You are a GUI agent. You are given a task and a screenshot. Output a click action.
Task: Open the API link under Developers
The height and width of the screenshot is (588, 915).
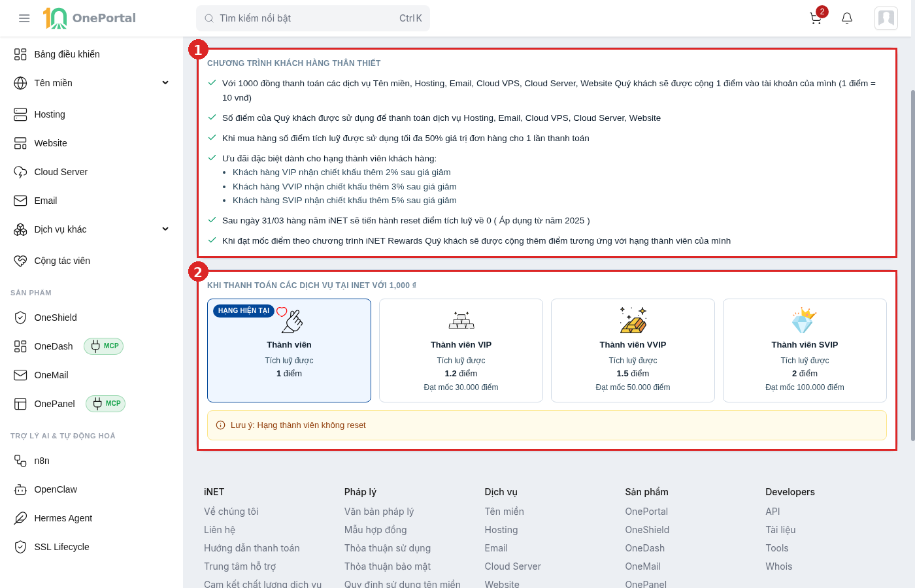point(773,512)
